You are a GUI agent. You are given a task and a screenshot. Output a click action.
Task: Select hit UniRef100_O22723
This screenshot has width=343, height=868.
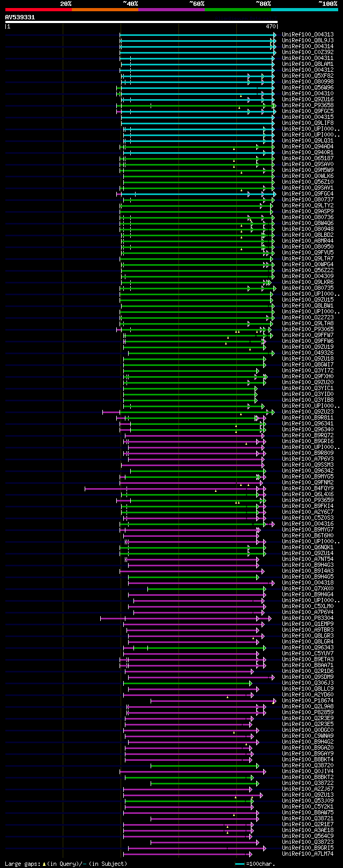click(x=308, y=318)
